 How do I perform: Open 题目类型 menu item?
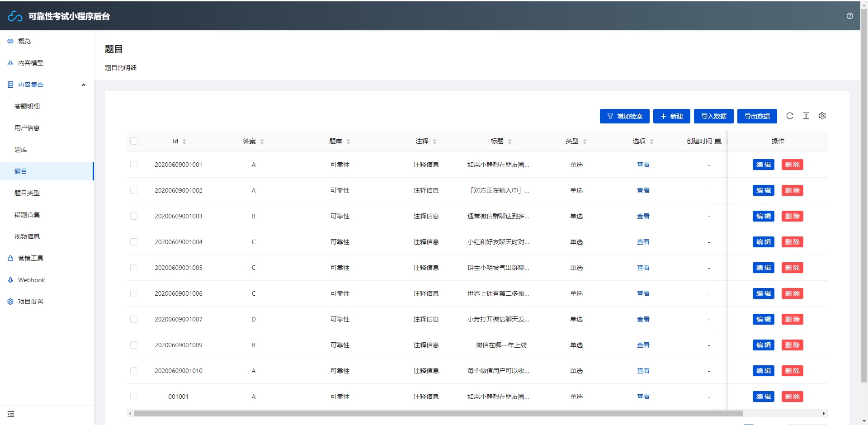point(47,193)
